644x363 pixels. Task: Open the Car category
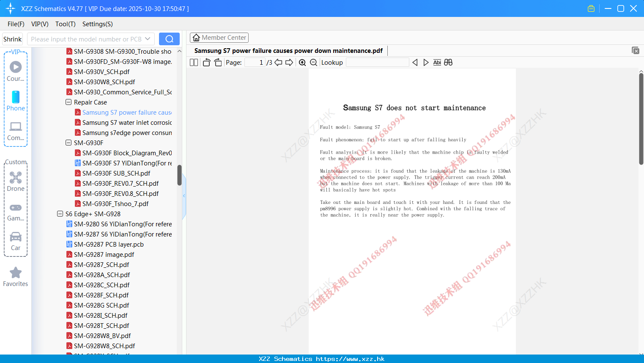coord(16,241)
